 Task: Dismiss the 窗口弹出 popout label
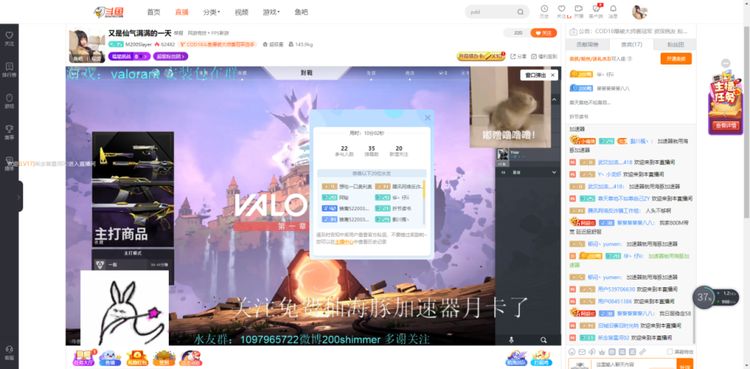(553, 75)
